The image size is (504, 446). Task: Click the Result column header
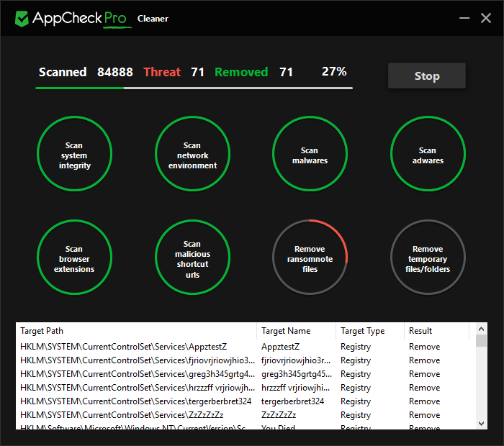[436, 331]
